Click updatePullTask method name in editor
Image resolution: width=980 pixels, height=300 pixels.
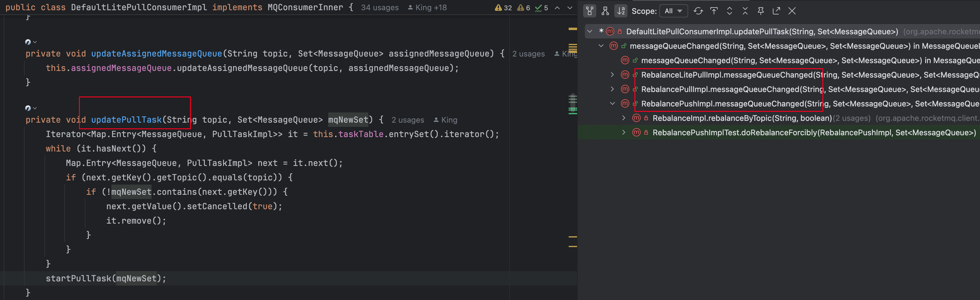(x=126, y=120)
